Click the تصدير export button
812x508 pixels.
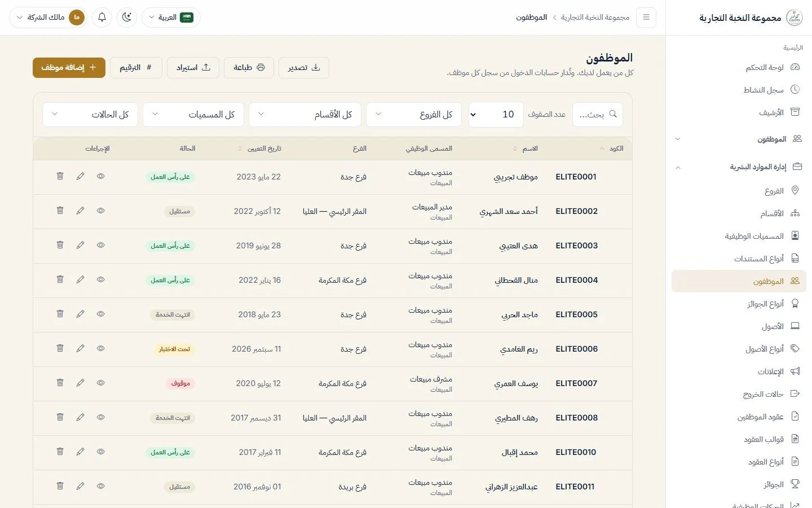click(304, 68)
